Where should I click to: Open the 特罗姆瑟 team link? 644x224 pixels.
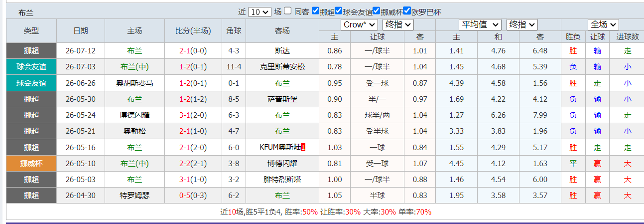[x=134, y=196]
